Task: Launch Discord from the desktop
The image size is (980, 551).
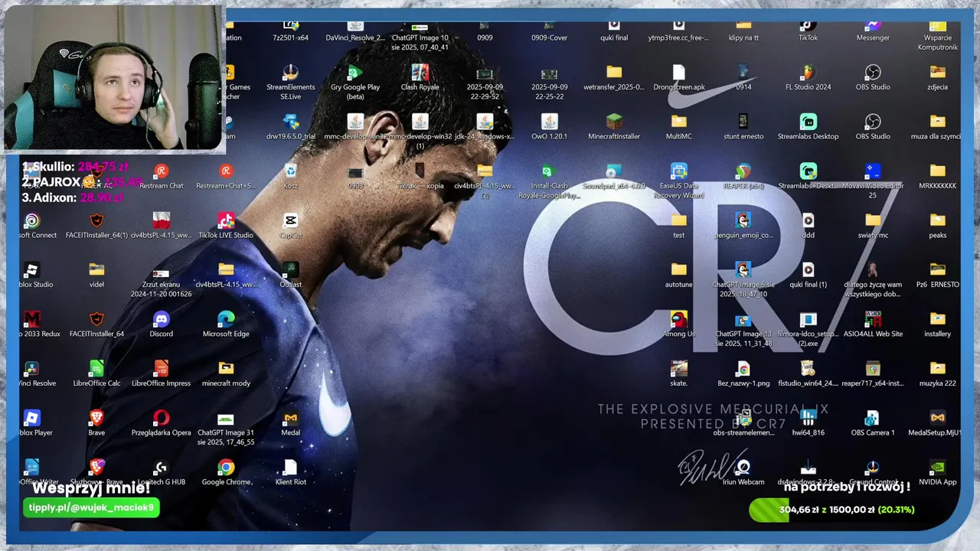Action: tap(161, 324)
